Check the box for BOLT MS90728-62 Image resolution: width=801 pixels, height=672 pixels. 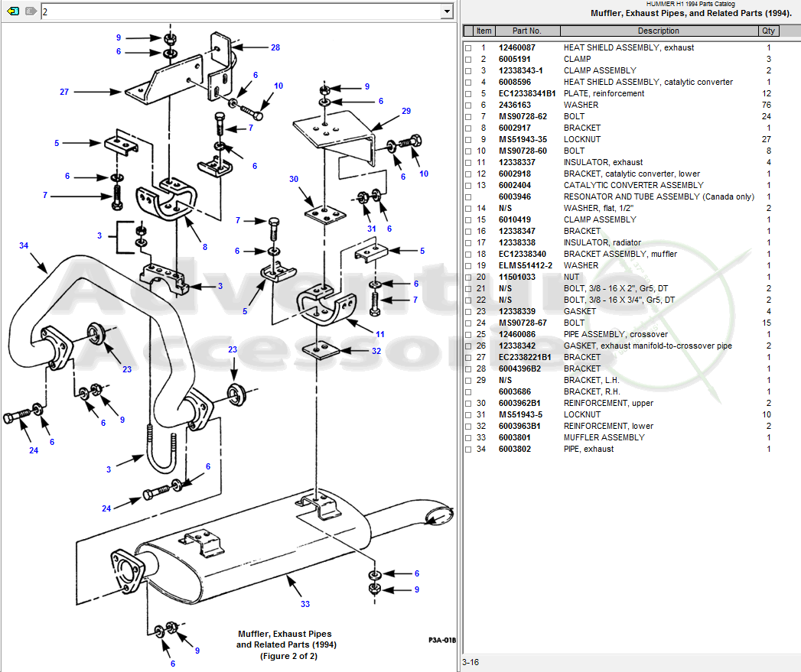468,117
